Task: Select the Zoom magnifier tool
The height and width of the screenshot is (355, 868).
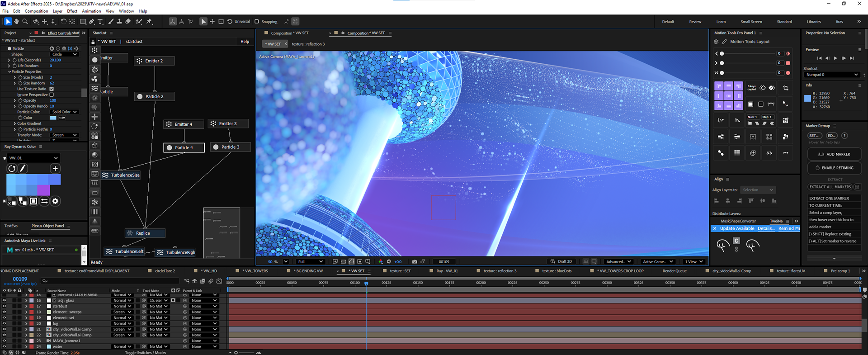Action: 25,21
